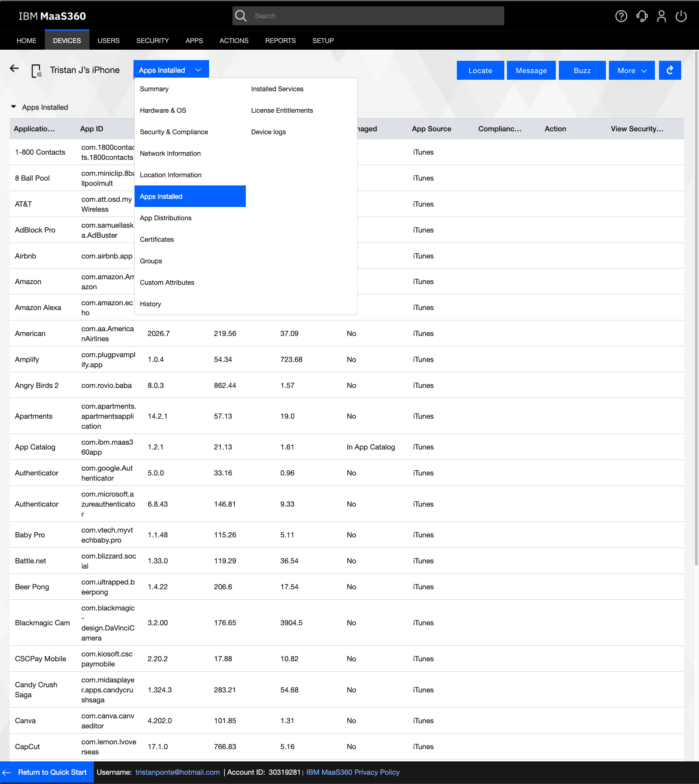Open the help question mark icon
The image size is (699, 784).
pos(621,16)
